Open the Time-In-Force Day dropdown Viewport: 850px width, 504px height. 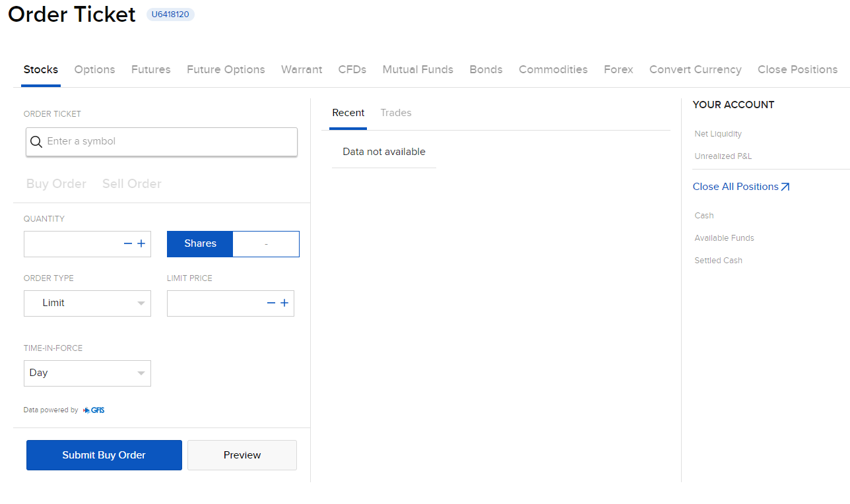[x=87, y=373]
